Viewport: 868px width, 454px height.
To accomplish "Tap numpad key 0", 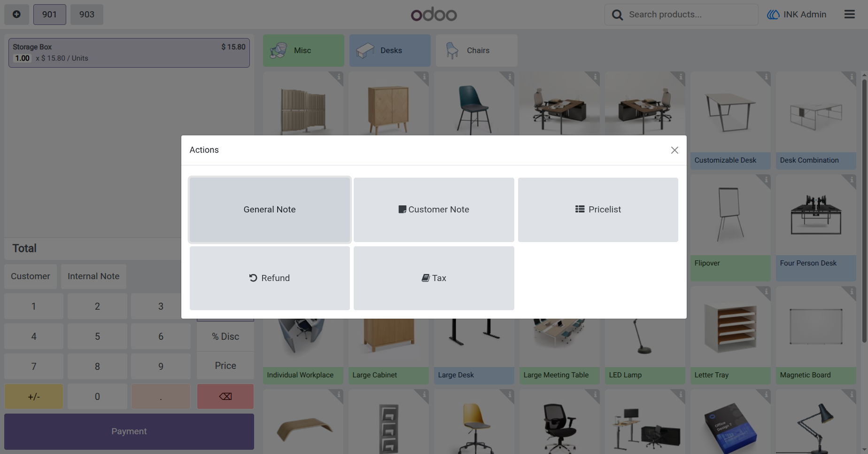I will click(97, 396).
